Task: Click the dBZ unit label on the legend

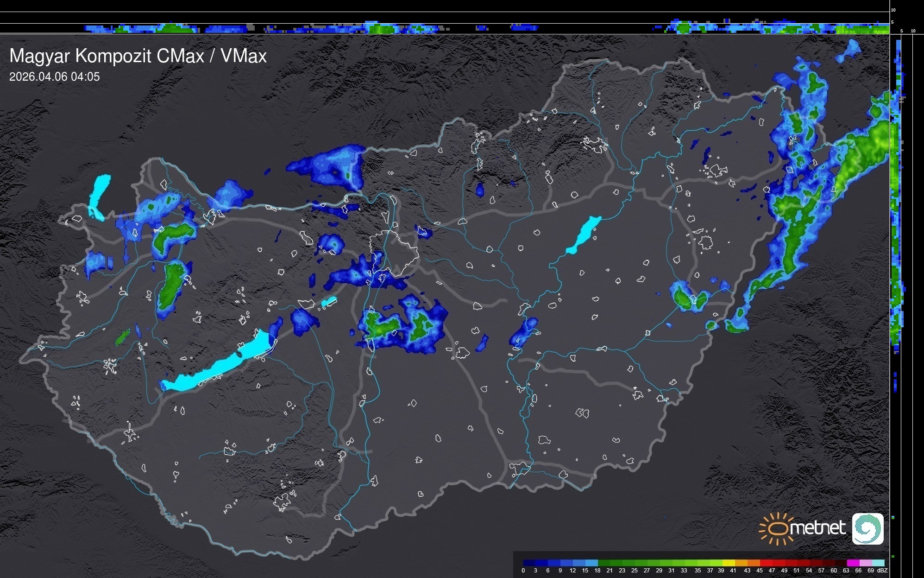Action: [882, 570]
